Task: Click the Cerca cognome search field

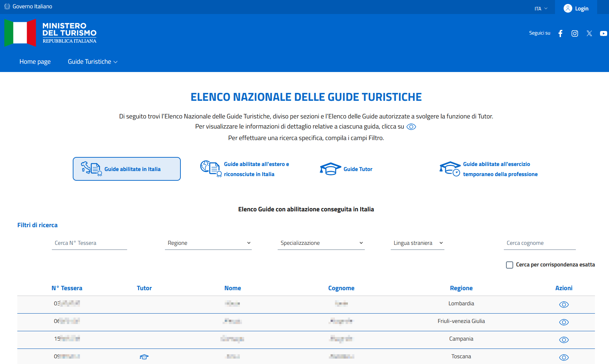Action: (539, 243)
